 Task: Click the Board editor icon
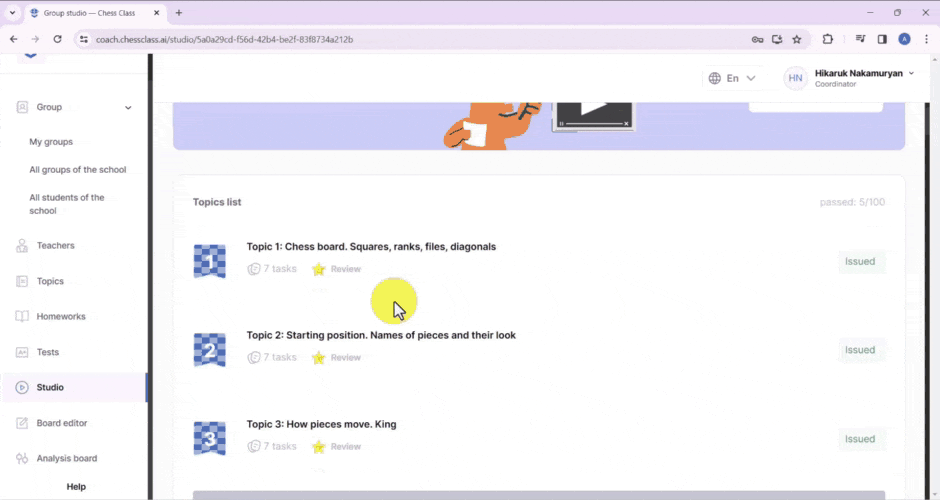[x=22, y=423]
